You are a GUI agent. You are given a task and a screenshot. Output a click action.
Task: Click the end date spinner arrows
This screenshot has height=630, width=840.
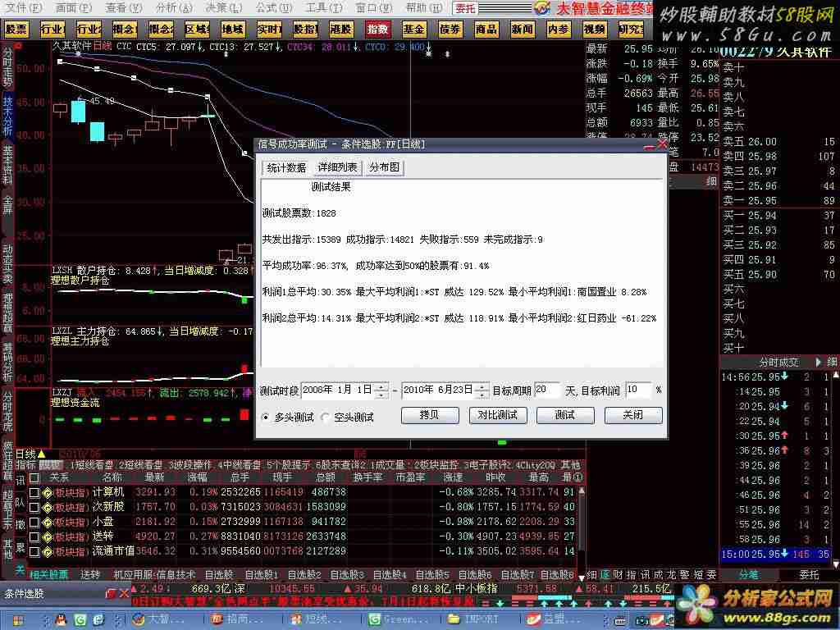[482, 390]
